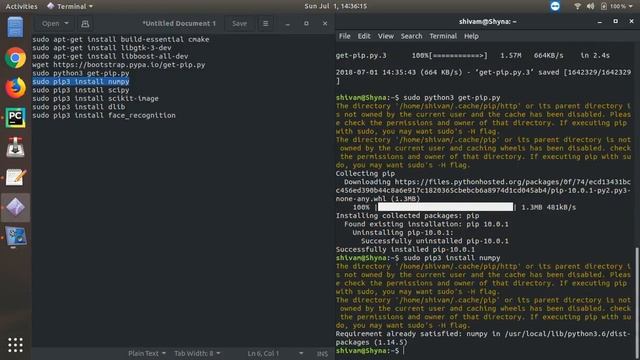Click the line 'sudo pip3 install dlib'
The image size is (640, 360).
[79, 107]
